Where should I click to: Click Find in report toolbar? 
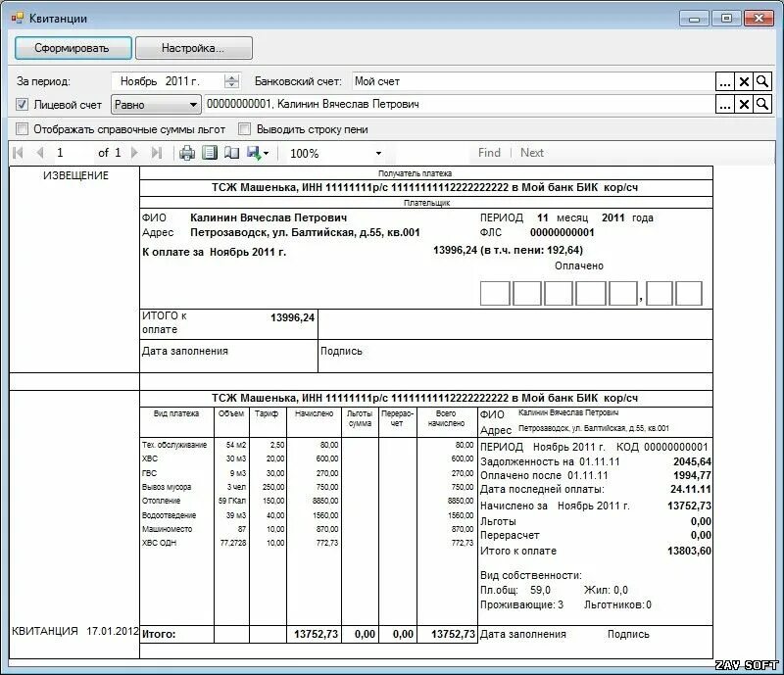pyautogui.click(x=489, y=153)
